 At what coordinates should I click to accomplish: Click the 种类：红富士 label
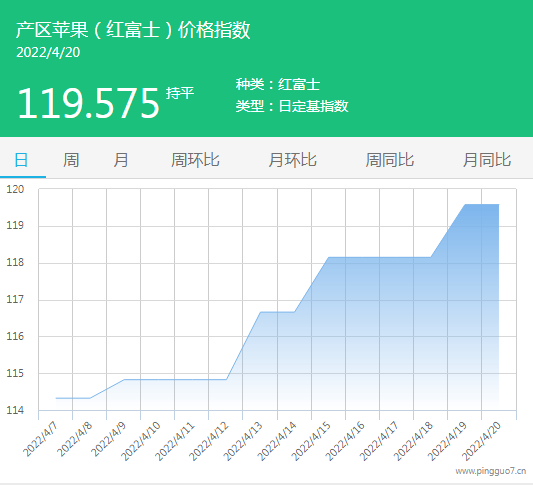pyautogui.click(x=278, y=84)
